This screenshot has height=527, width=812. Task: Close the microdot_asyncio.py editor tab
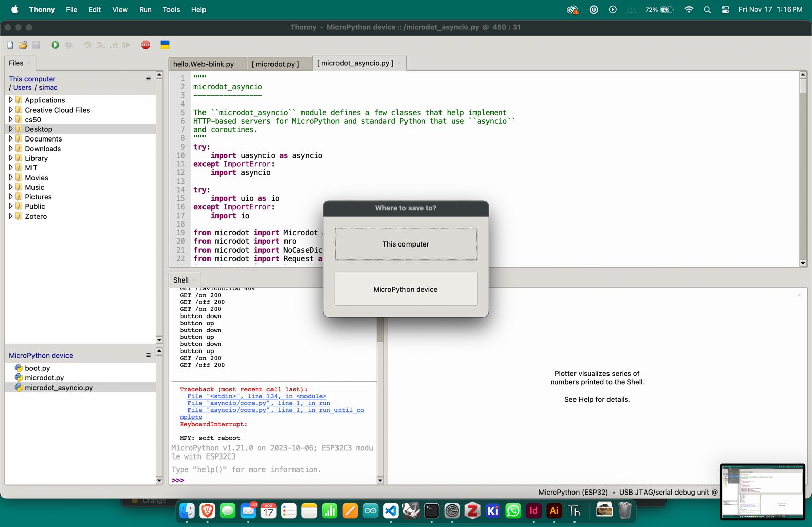tap(399, 63)
